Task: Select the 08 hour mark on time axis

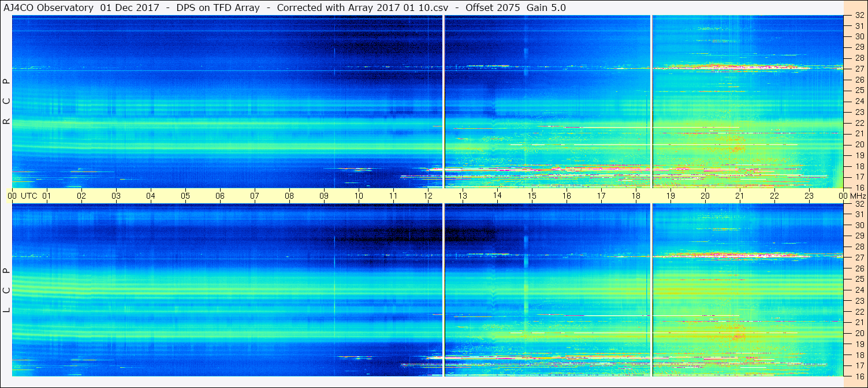Action: tap(289, 196)
